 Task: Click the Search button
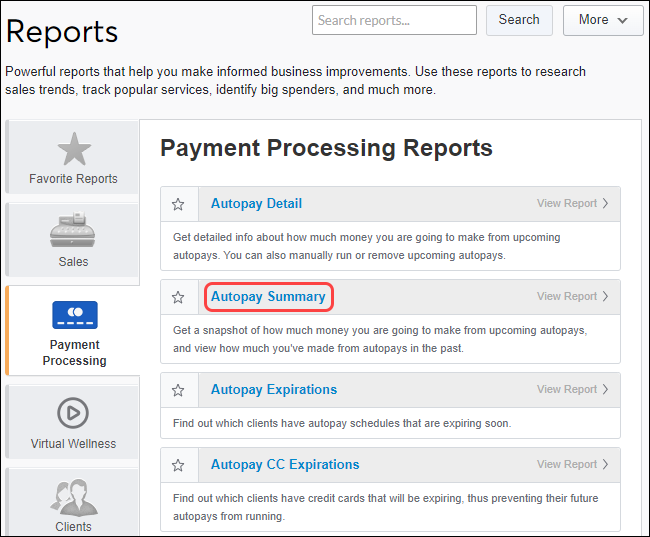[x=519, y=20]
